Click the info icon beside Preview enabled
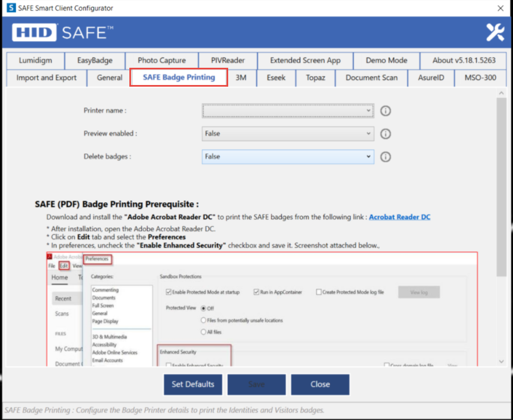Image resolution: width=513 pixels, height=420 pixels. 385,134
